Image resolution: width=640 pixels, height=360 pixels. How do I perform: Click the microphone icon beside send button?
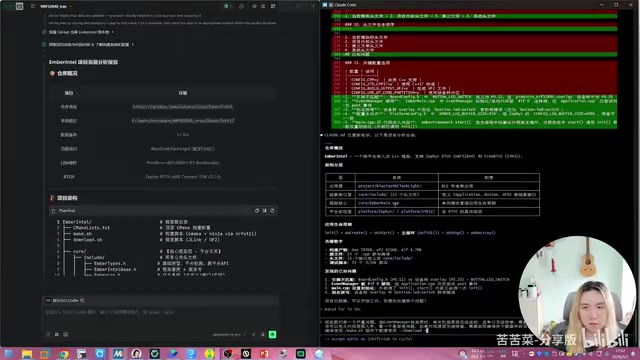(262, 335)
